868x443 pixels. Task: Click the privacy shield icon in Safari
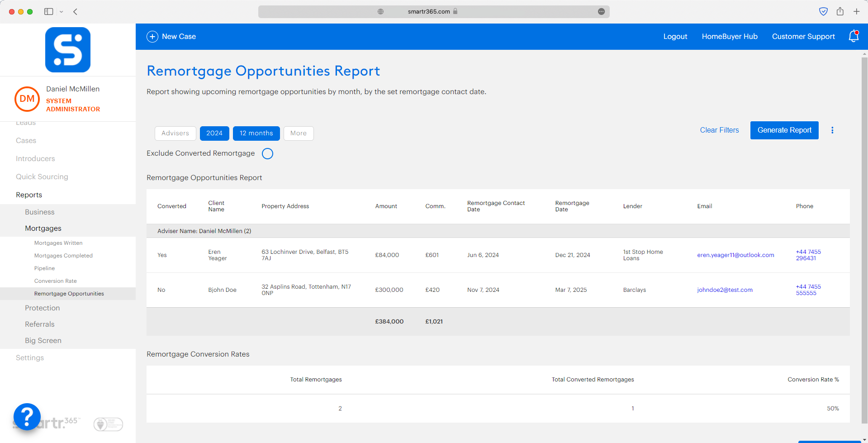[824, 11]
